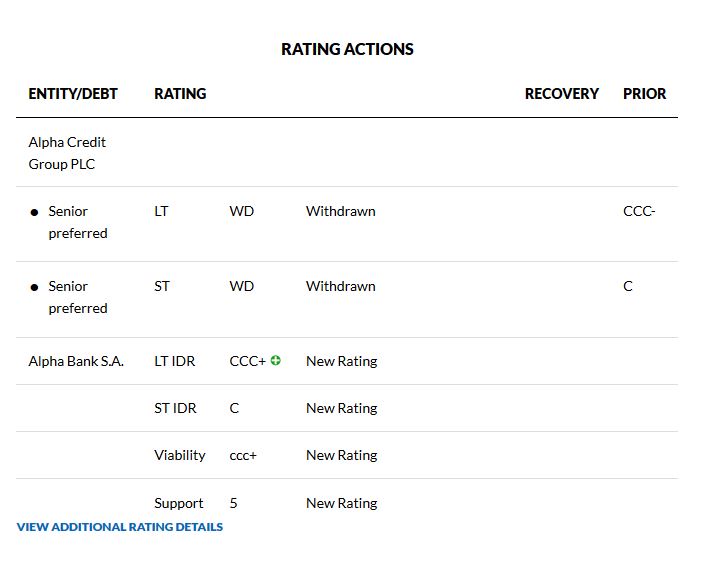This screenshot has height=563, width=725.
Task: Click the bullet in the ST Senior preferred row
Action: tap(35, 287)
